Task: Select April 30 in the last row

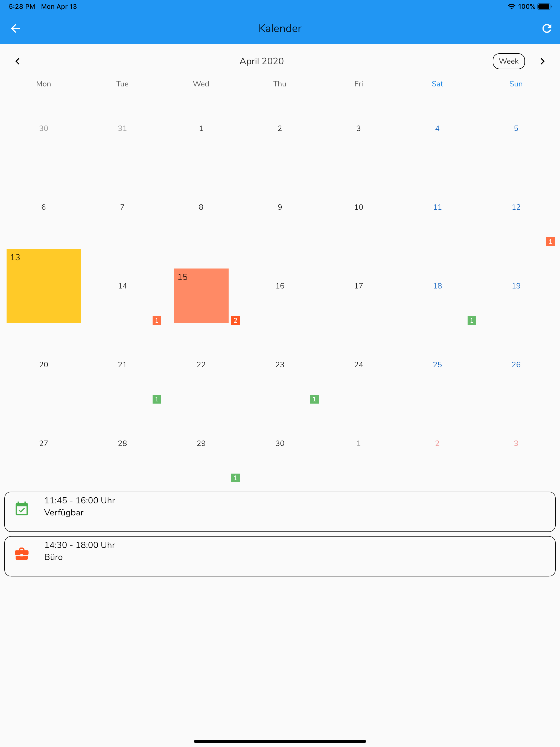Action: 280,443
